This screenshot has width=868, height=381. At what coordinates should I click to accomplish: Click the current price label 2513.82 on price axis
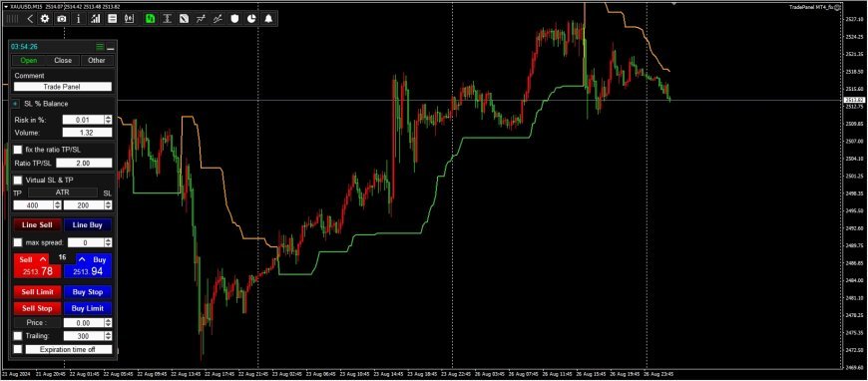click(x=855, y=100)
